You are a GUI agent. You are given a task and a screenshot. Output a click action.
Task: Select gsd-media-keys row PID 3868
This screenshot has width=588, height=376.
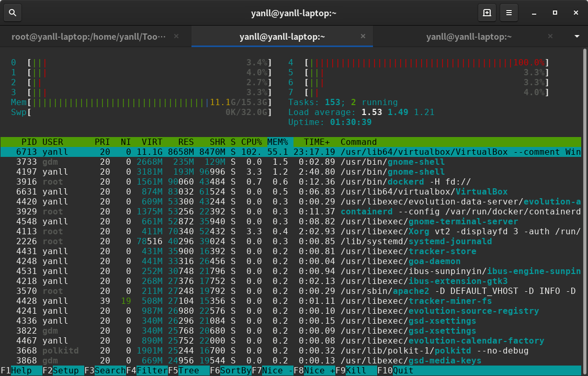(291, 361)
